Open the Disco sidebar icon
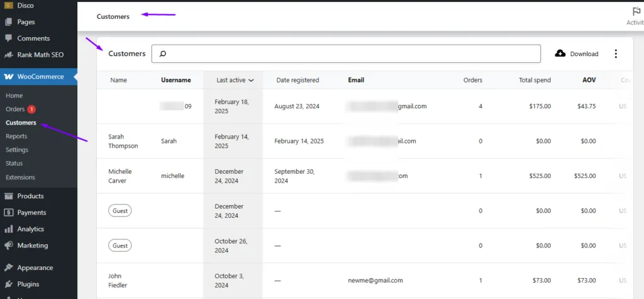 8,5
